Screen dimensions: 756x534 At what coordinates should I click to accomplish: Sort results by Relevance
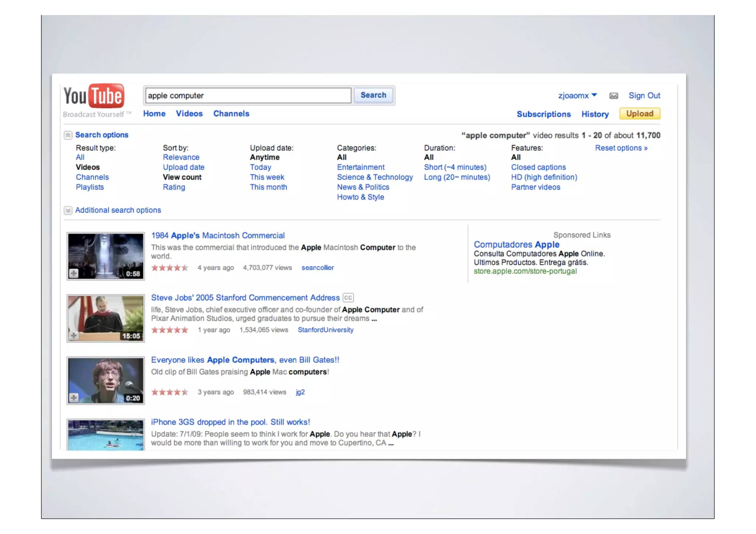[x=181, y=157]
